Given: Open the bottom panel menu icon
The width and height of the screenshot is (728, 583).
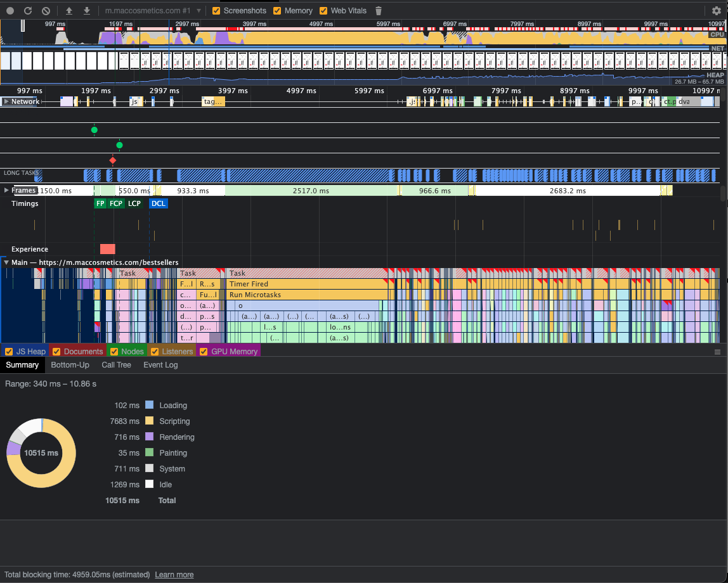Looking at the screenshot, I should pos(717,352).
